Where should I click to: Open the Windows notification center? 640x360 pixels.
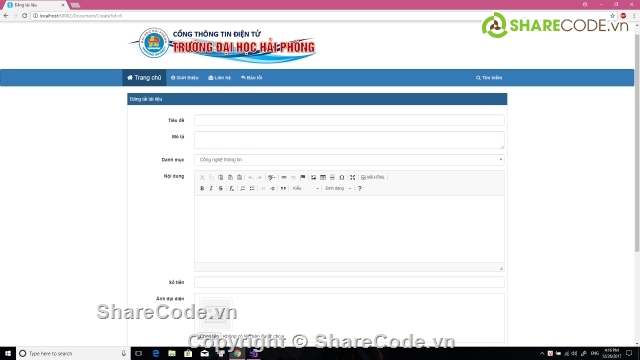pyautogui.click(x=629, y=353)
